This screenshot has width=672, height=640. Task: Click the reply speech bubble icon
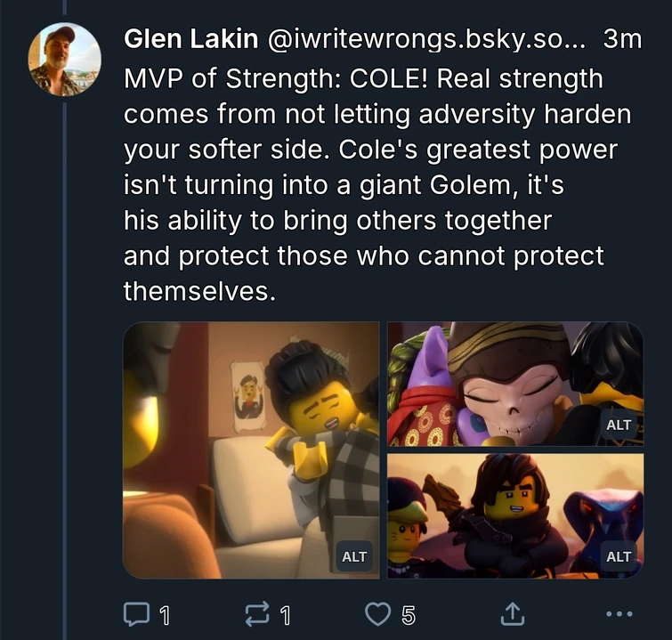[136, 615]
